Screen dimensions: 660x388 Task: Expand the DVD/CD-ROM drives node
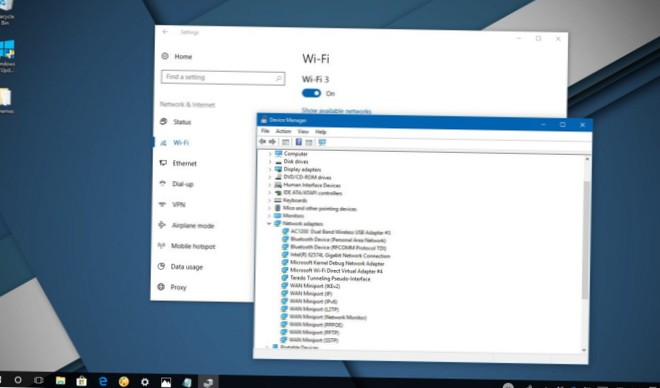click(270, 177)
